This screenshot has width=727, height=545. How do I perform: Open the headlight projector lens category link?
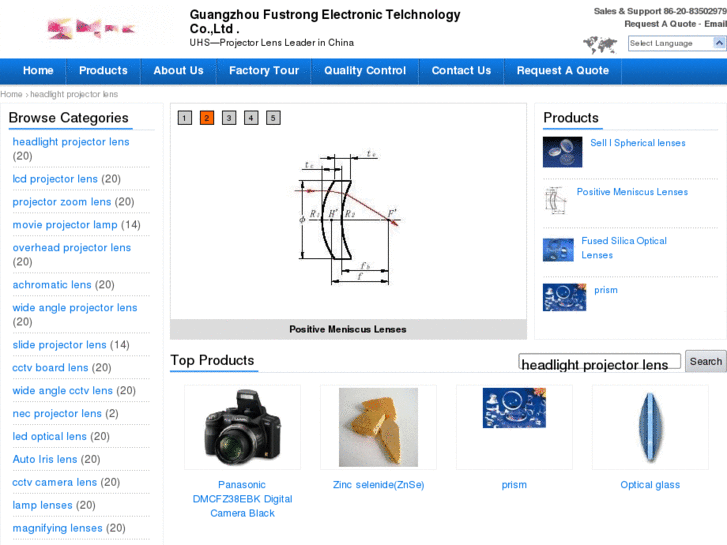71,142
